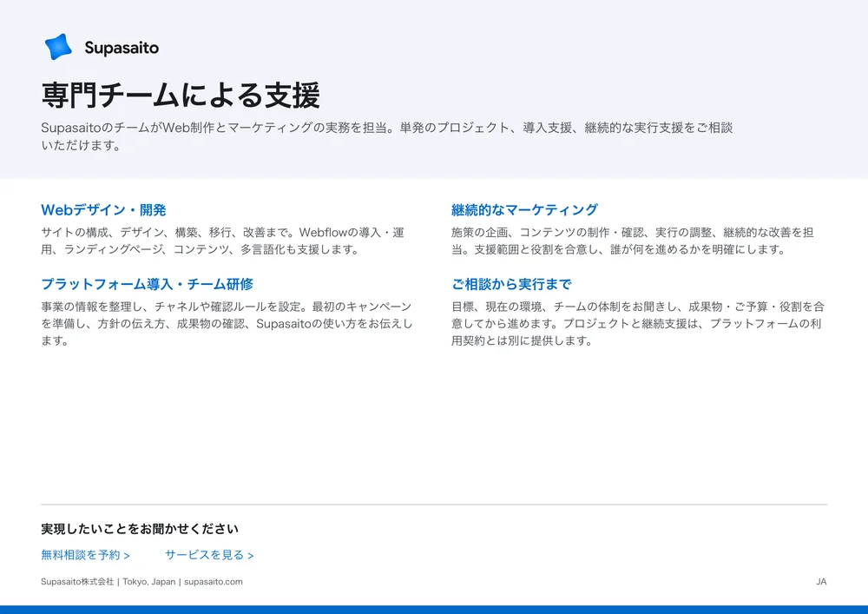Click the paragraph starting 施策の企画、コンテンツ
Viewport: 868px width, 614px height.
pyautogui.click(x=633, y=241)
